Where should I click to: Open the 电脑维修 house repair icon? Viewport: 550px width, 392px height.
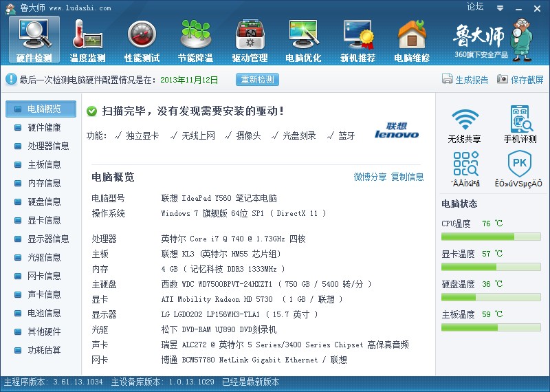pyautogui.click(x=411, y=40)
